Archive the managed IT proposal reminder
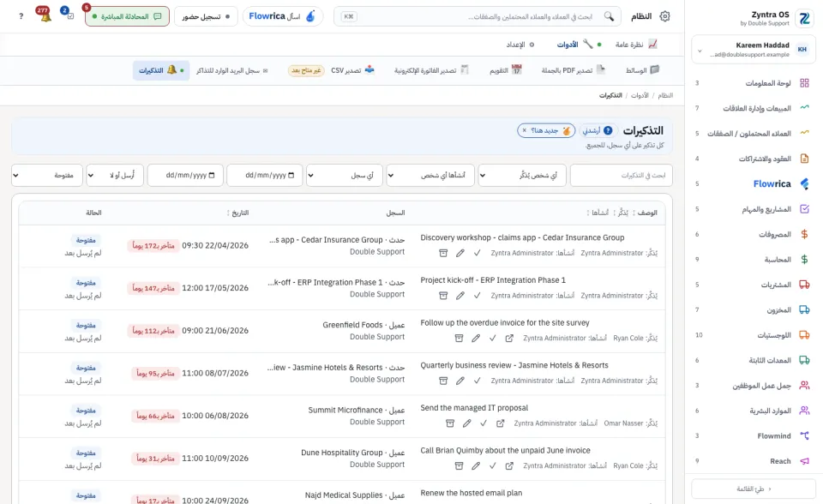 (450, 423)
